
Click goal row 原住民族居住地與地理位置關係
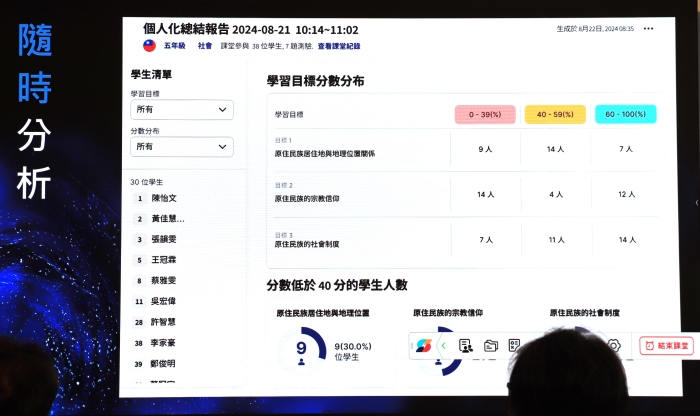pyautogui.click(x=325, y=154)
